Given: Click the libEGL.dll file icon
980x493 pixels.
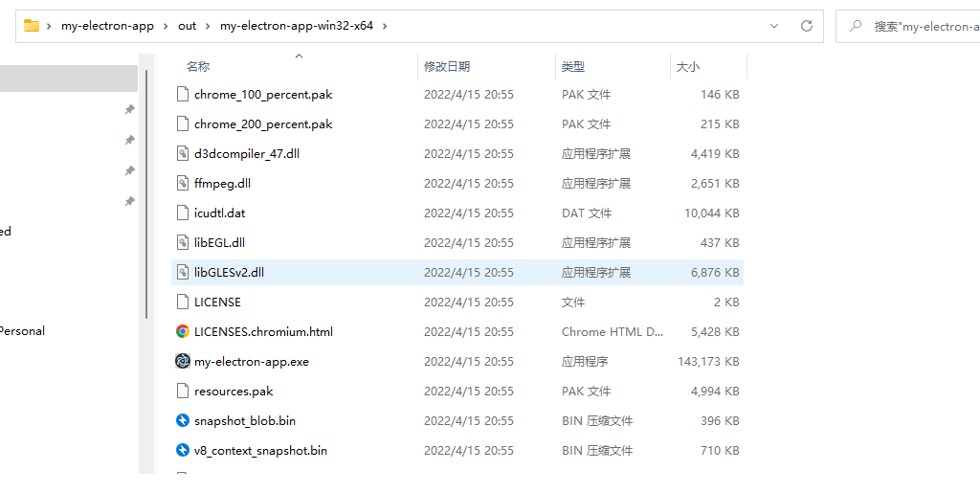Looking at the screenshot, I should (x=183, y=242).
